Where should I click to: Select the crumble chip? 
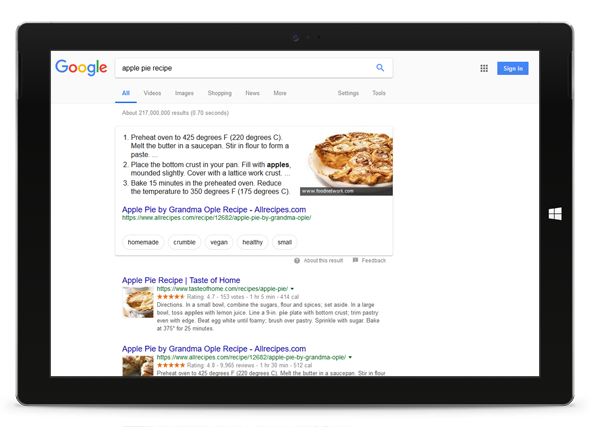click(184, 242)
